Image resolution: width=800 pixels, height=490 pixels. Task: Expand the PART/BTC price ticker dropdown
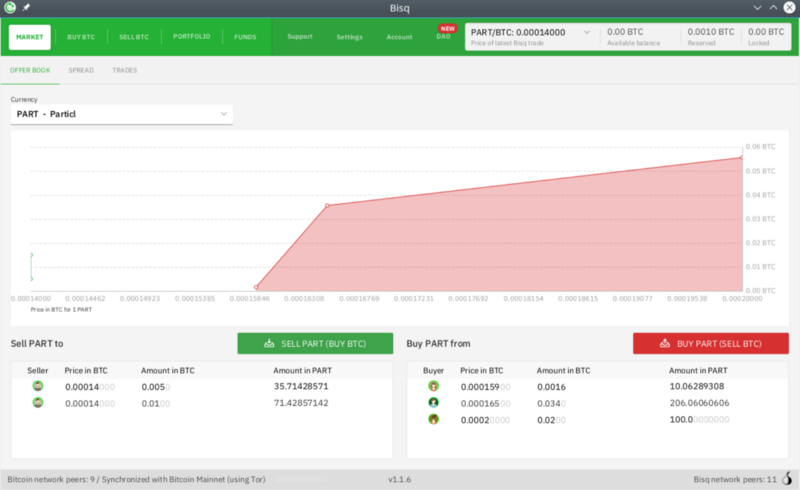(587, 32)
